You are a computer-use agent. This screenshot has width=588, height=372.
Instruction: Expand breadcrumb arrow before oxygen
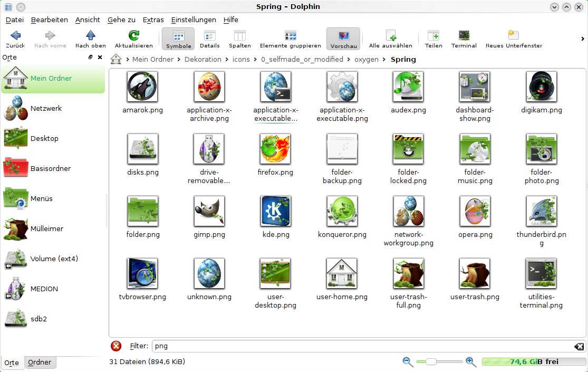pos(349,59)
